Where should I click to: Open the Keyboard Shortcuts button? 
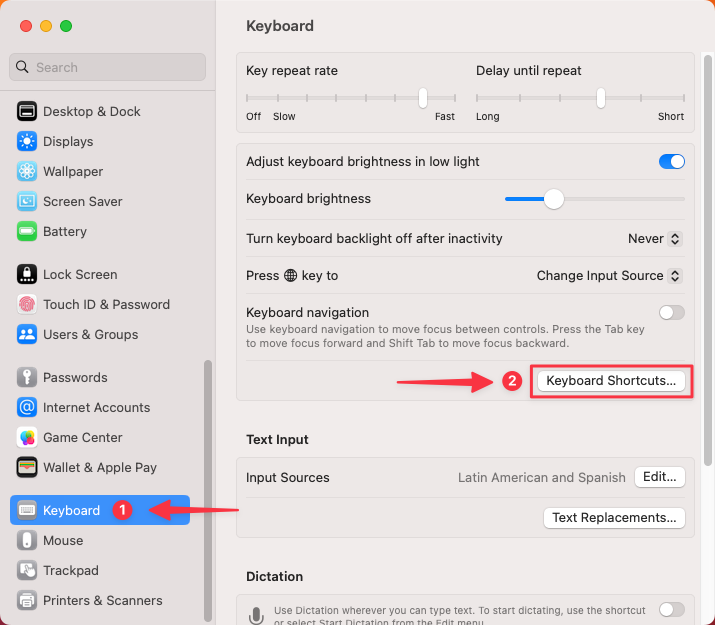pyautogui.click(x=611, y=381)
